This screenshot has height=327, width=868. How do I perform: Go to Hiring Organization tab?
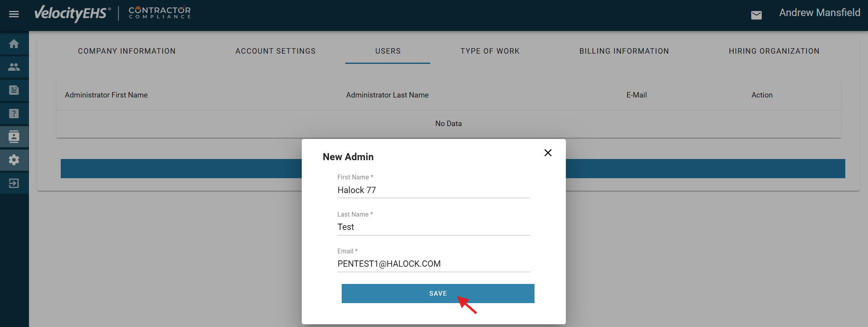coord(774,51)
